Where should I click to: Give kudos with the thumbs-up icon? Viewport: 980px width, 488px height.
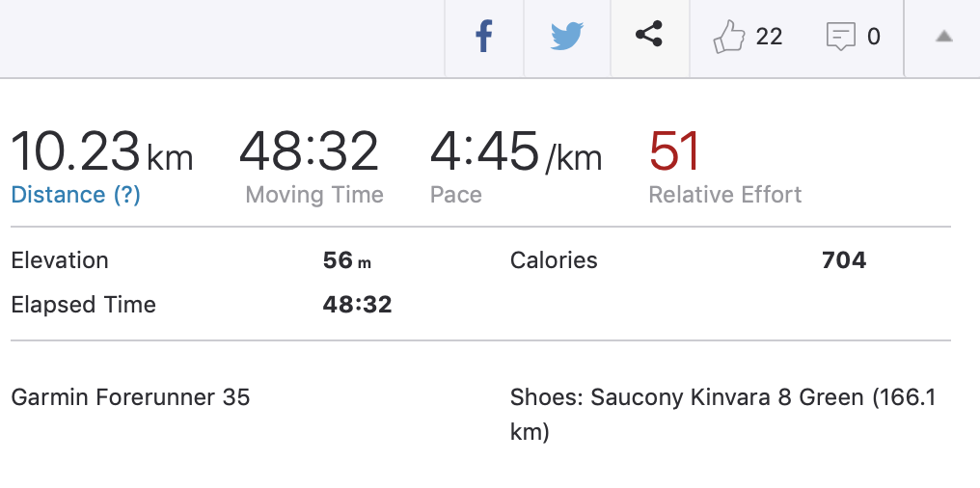(728, 38)
